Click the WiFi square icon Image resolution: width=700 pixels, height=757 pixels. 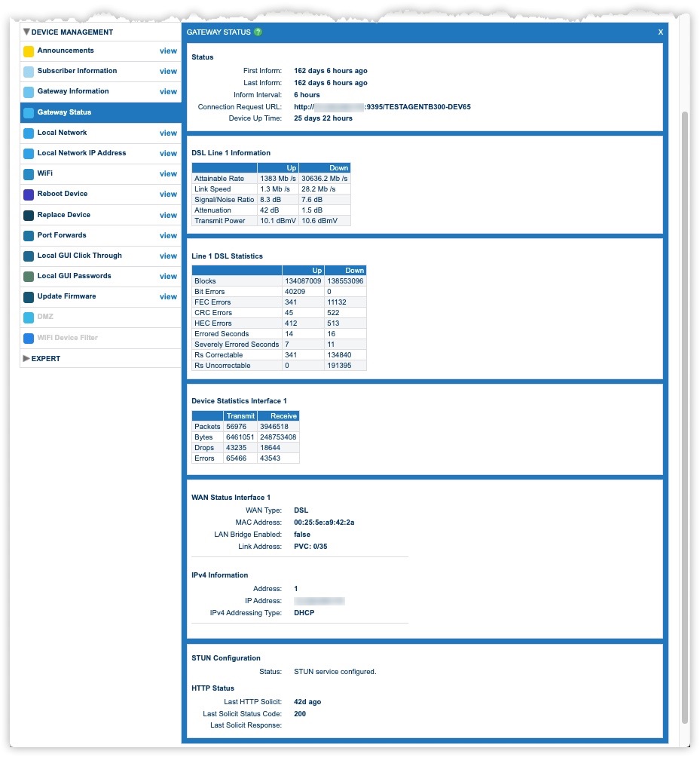[29, 174]
